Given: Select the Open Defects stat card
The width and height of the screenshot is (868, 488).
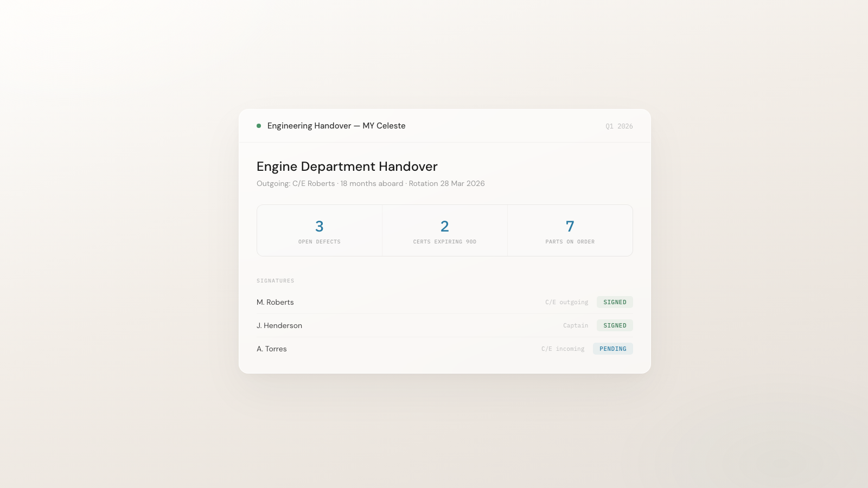Looking at the screenshot, I should pyautogui.click(x=319, y=230).
